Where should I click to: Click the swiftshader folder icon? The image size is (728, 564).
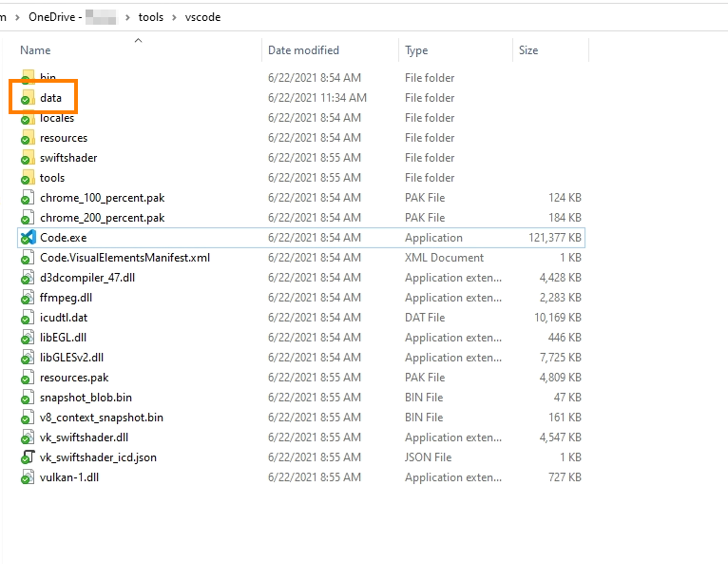coord(28,158)
